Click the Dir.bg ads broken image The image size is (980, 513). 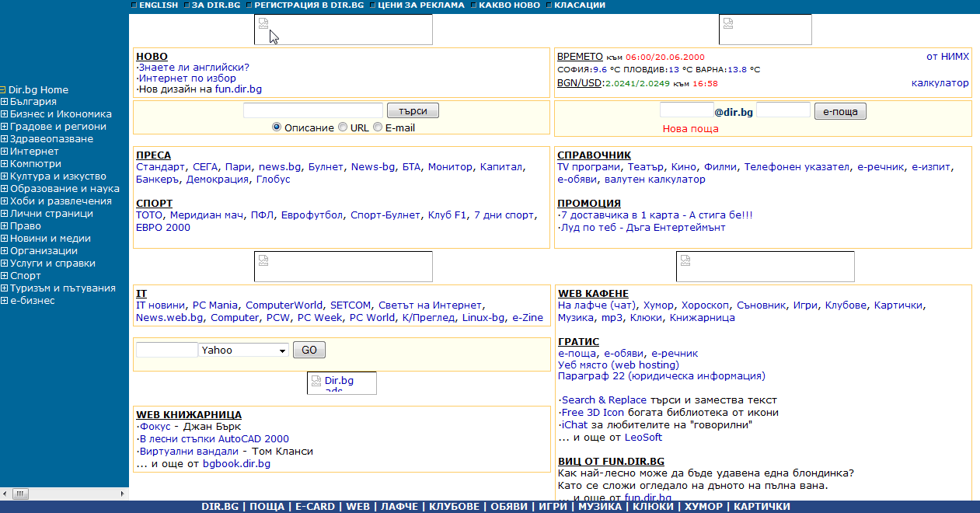(x=342, y=383)
